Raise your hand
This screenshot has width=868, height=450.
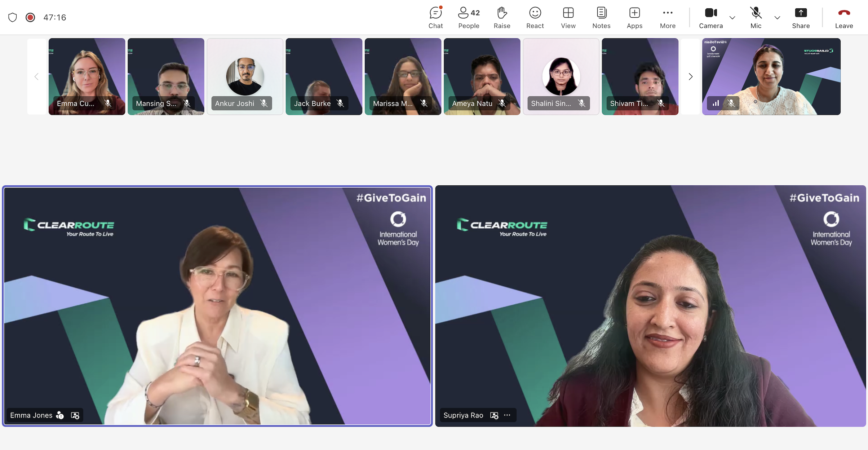click(x=502, y=17)
